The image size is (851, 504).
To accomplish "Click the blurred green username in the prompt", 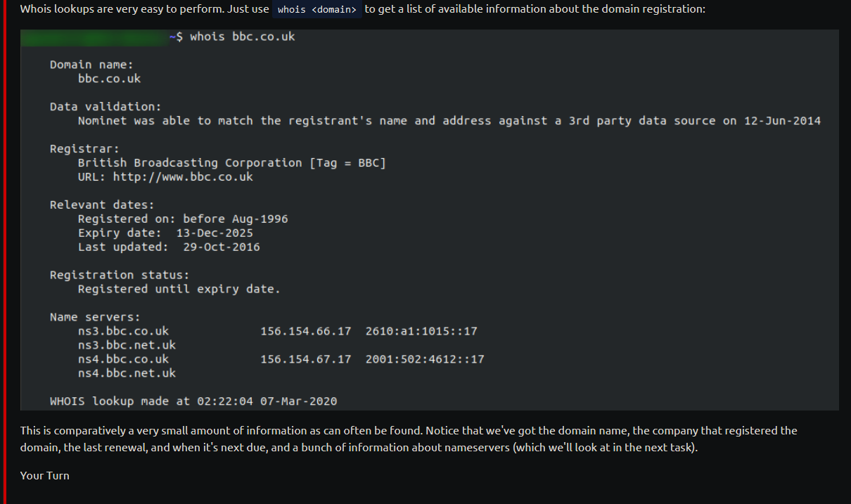I will [94, 37].
